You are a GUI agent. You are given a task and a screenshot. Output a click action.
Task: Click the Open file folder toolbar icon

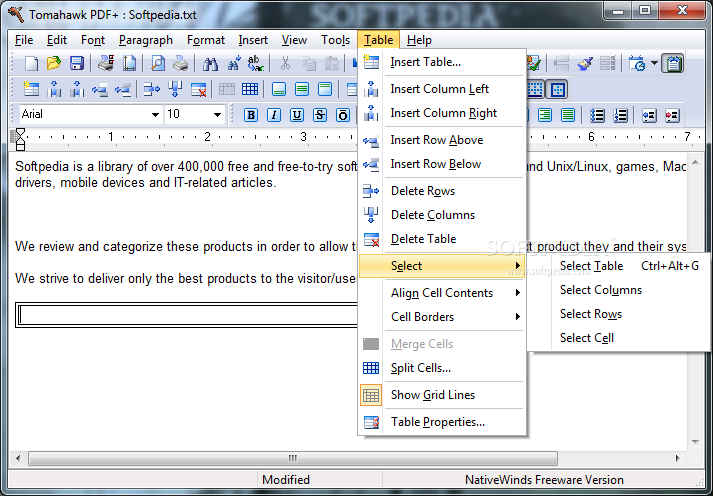coord(54,63)
